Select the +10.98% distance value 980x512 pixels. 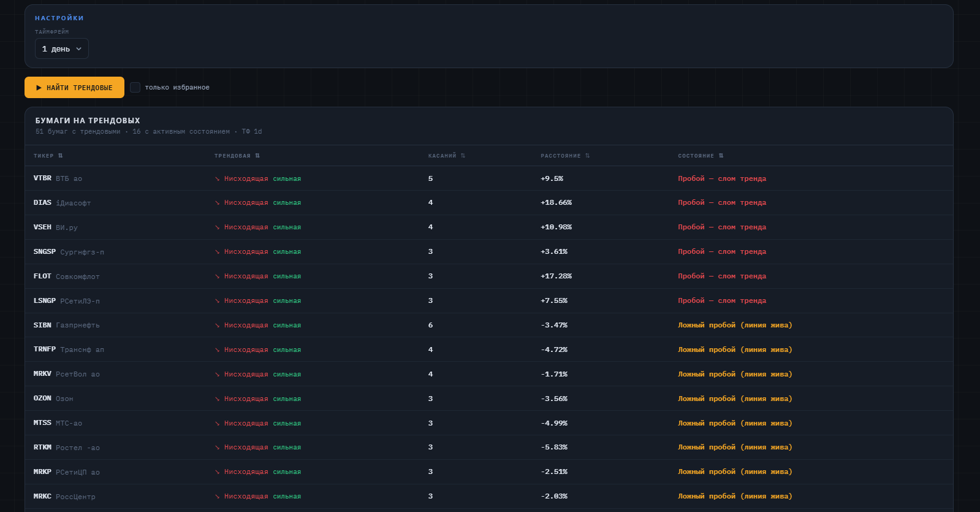click(556, 227)
